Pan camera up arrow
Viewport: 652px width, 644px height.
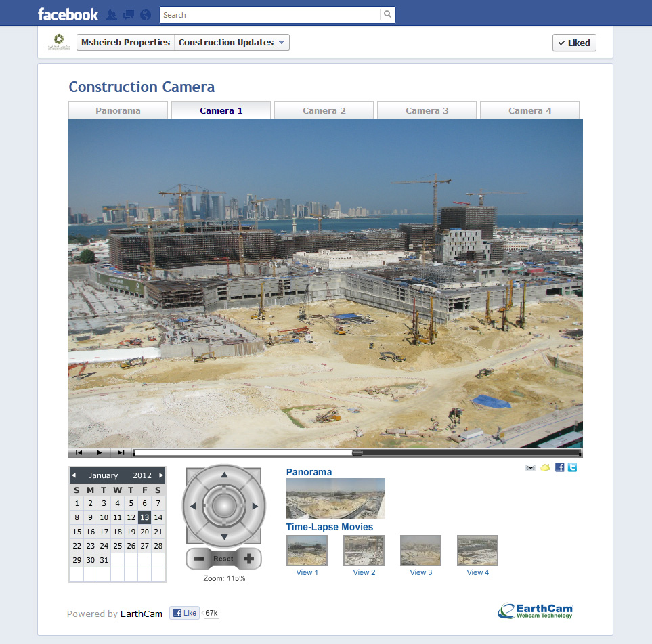coord(224,475)
